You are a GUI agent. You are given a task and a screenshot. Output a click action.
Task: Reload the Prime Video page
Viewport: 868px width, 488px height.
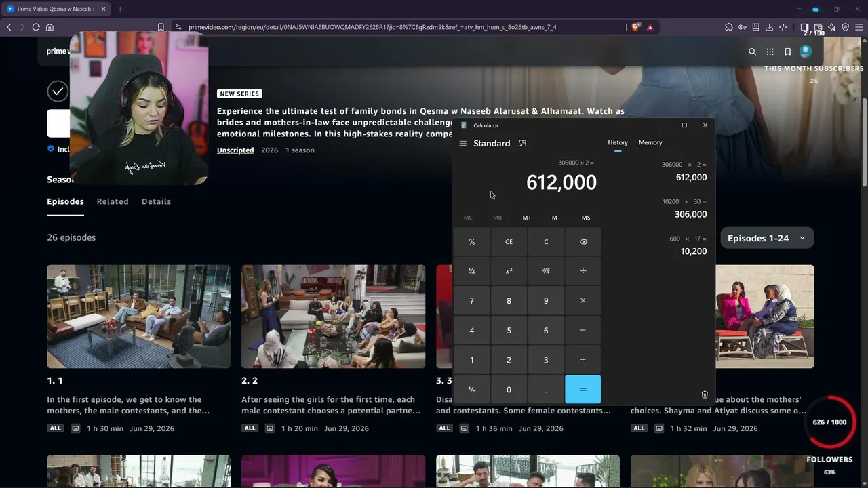click(36, 27)
